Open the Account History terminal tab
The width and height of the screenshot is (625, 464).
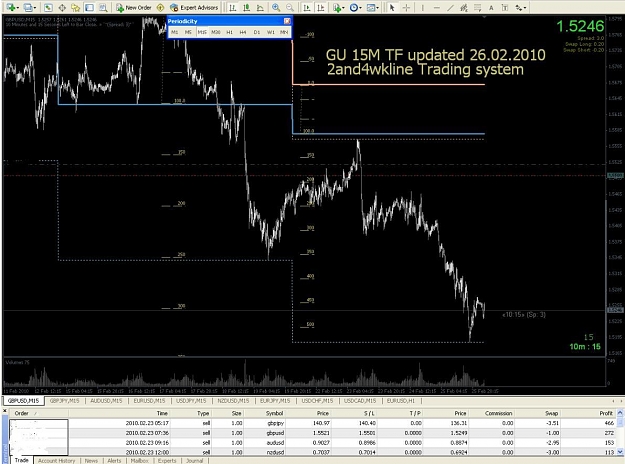[57, 460]
